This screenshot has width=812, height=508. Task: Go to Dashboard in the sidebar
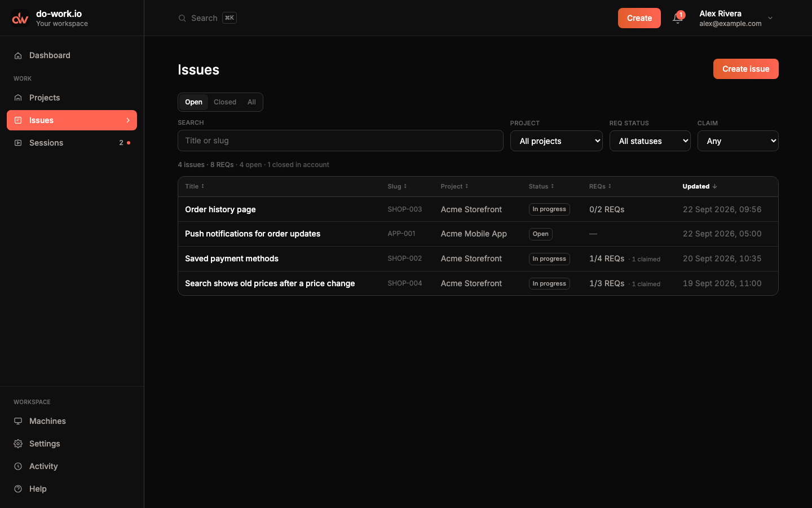coord(72,55)
